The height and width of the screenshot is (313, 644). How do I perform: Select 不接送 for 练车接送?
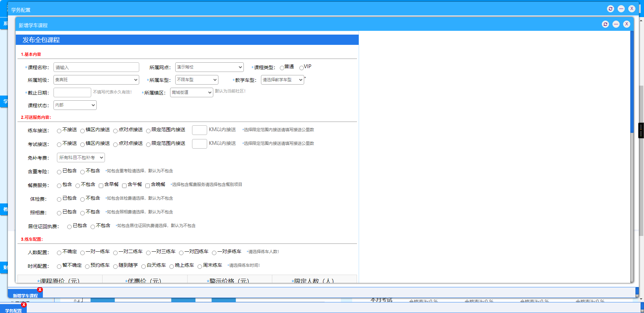click(x=59, y=130)
